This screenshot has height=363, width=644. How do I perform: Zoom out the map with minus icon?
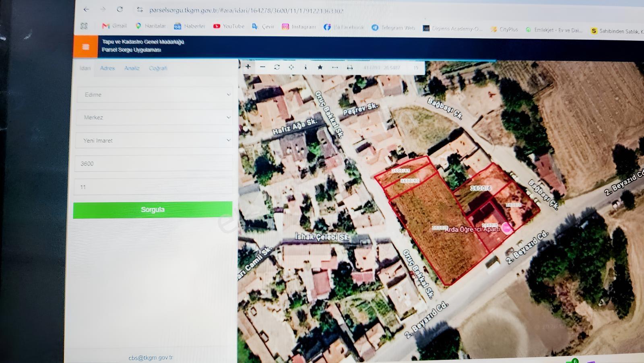coord(262,67)
